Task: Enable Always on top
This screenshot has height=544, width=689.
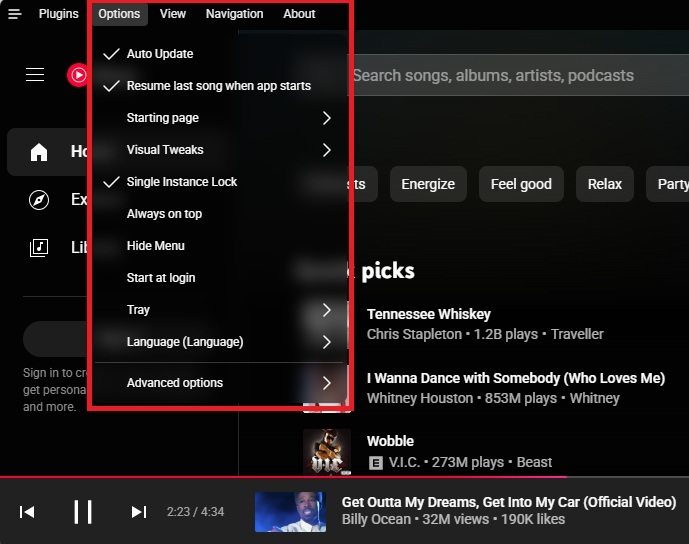Action: coord(219,214)
